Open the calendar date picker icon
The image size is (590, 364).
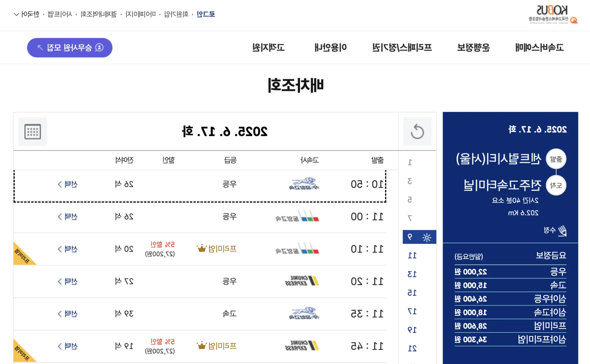(x=33, y=132)
